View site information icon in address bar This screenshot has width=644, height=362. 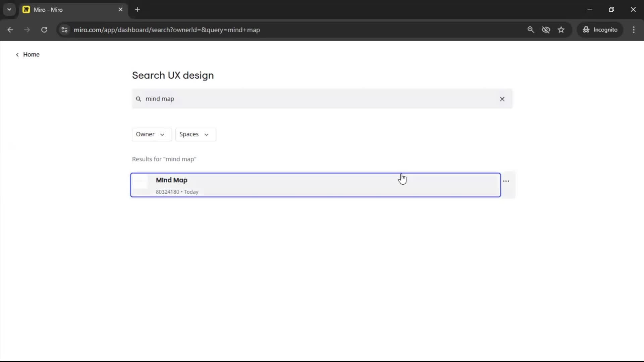(x=64, y=29)
